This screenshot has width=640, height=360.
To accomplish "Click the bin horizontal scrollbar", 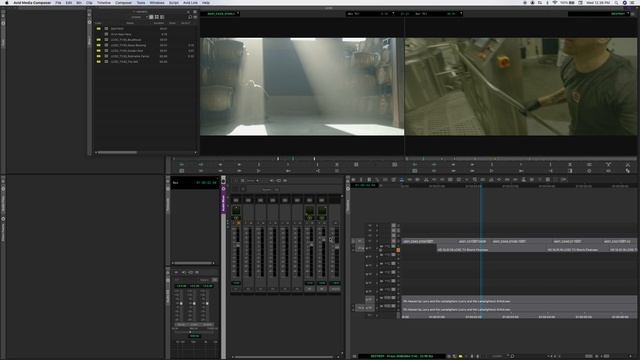I will pos(118,153).
